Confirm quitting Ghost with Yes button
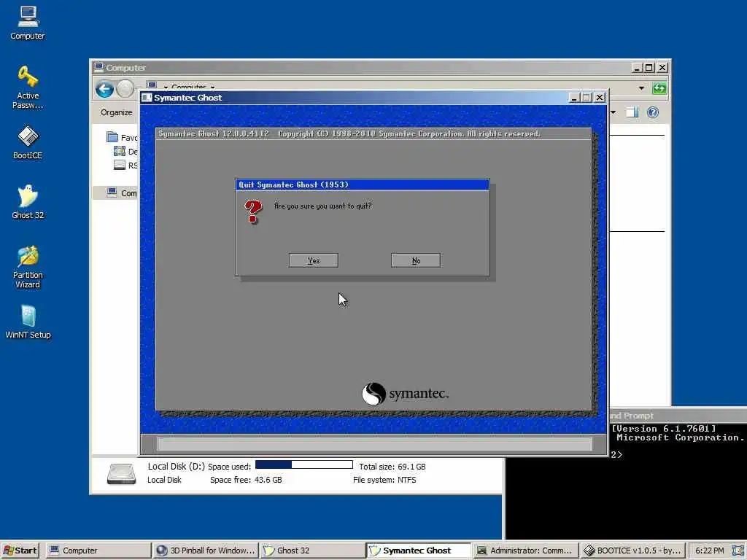 313,260
